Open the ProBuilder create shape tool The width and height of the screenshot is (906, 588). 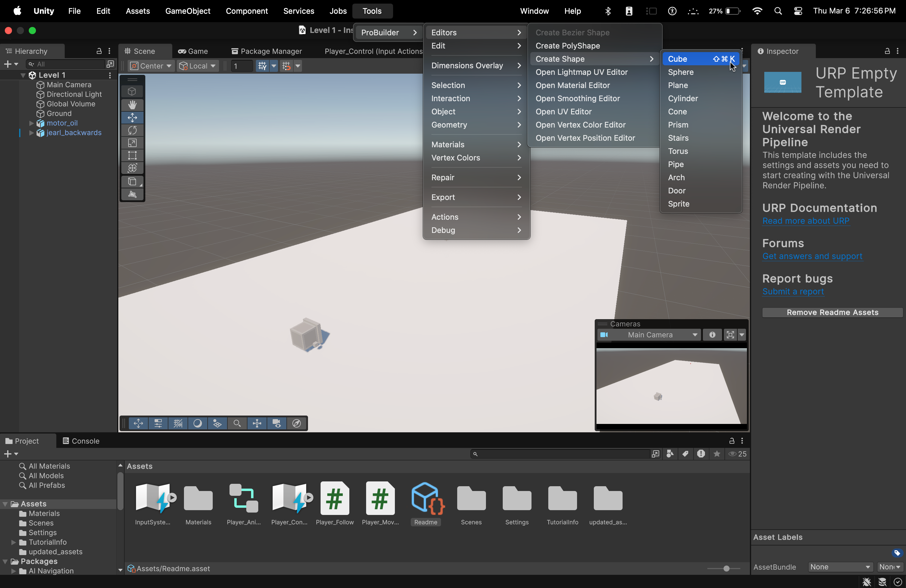coord(132,182)
